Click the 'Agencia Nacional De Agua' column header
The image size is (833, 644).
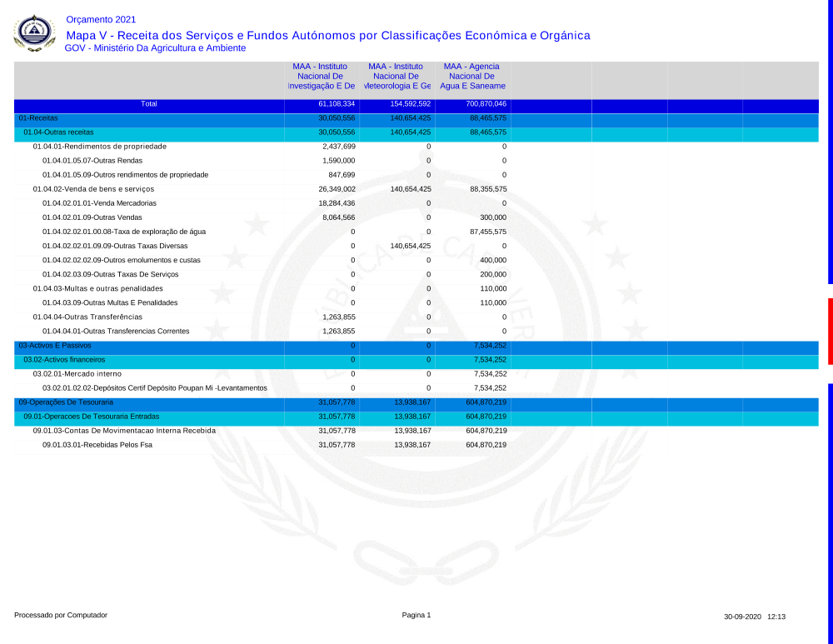[472, 76]
